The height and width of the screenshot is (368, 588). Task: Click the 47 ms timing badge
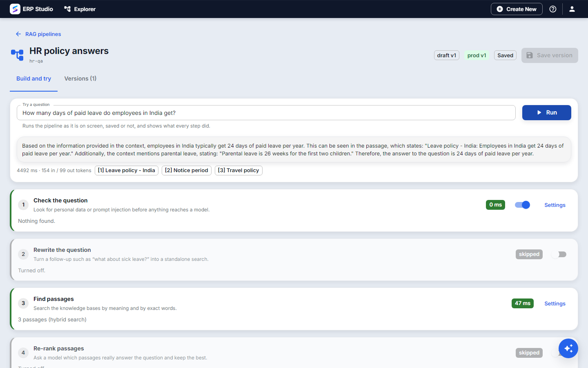tap(523, 303)
